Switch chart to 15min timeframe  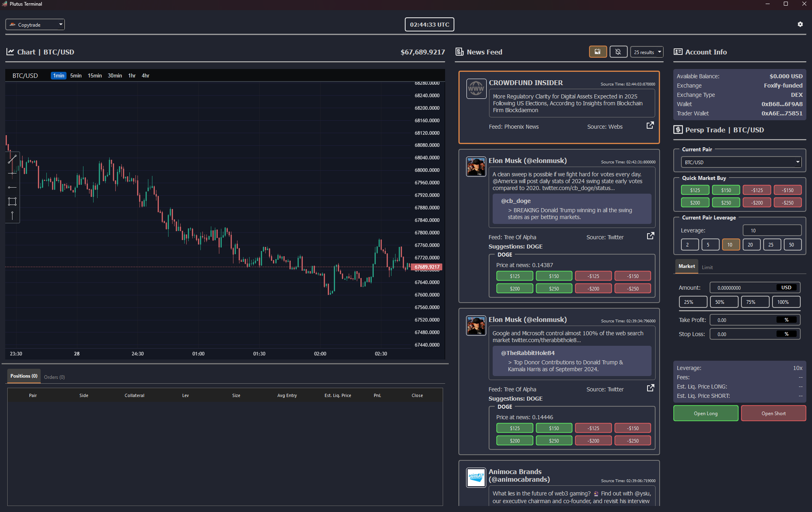pos(95,75)
